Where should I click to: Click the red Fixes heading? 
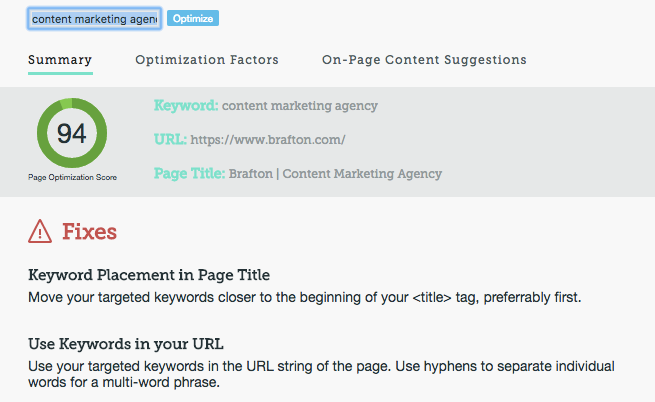pyautogui.click(x=90, y=232)
